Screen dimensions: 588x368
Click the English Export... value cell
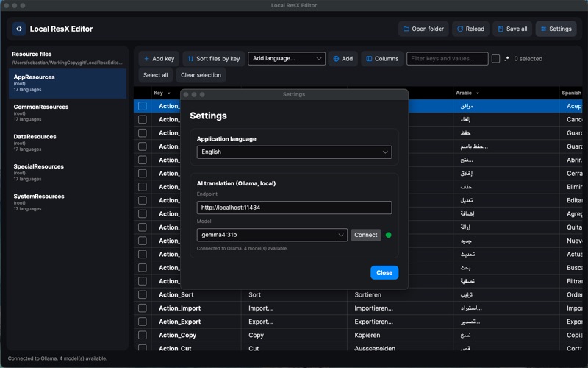point(294,322)
